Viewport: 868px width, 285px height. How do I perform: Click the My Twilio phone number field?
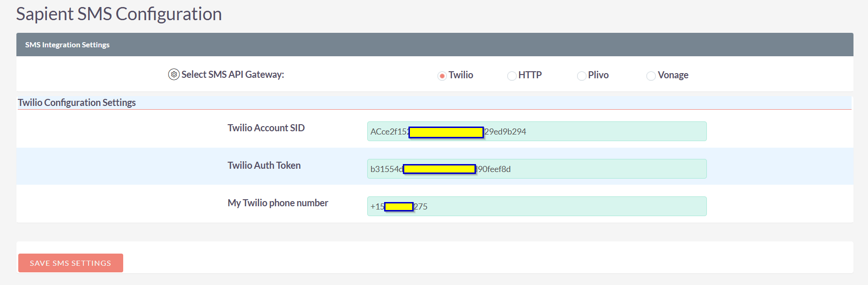click(x=537, y=206)
